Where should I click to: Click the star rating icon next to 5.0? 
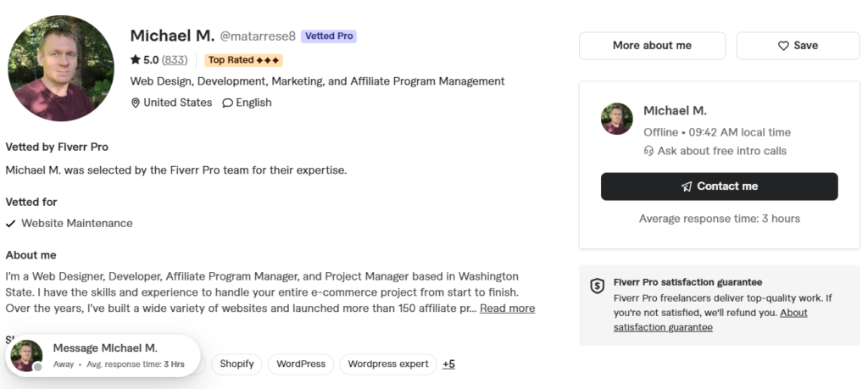[x=135, y=60]
